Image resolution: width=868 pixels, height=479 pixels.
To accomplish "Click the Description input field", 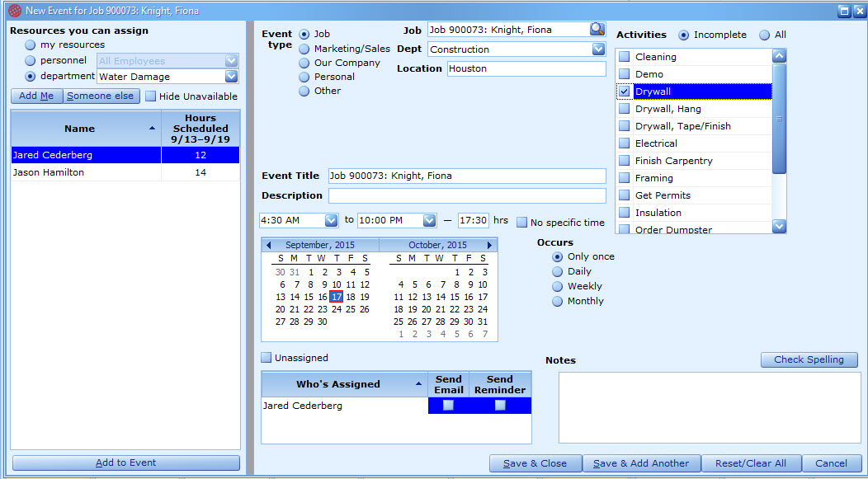I will pyautogui.click(x=467, y=195).
